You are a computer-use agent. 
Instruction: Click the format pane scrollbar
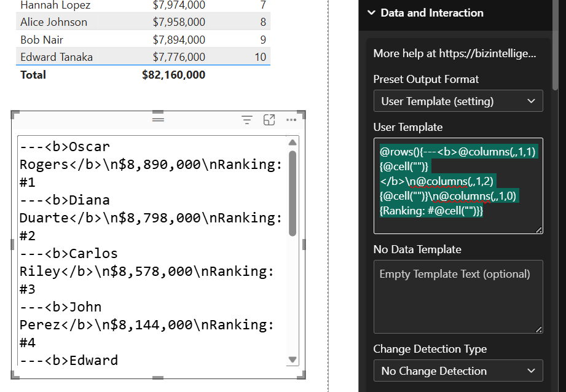(555, 45)
